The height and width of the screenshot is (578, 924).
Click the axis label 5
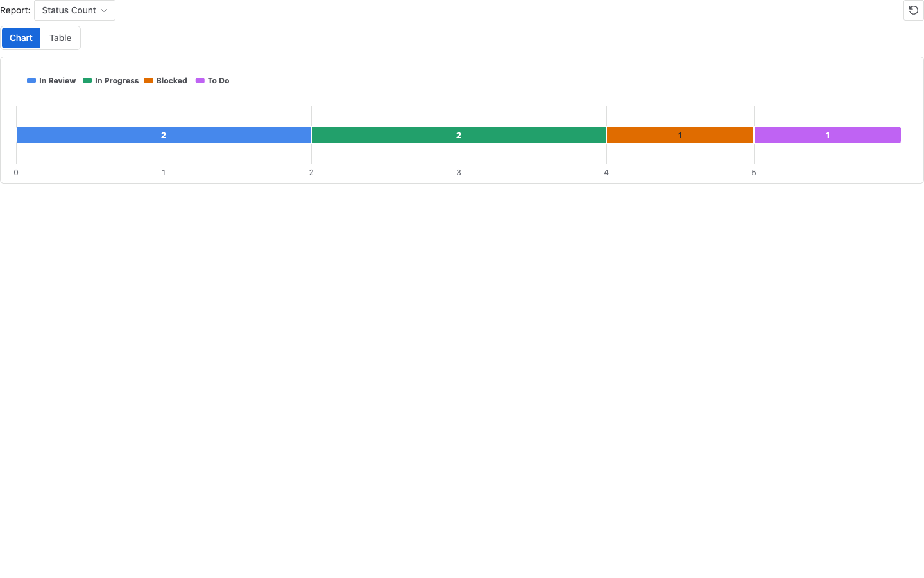tap(754, 173)
